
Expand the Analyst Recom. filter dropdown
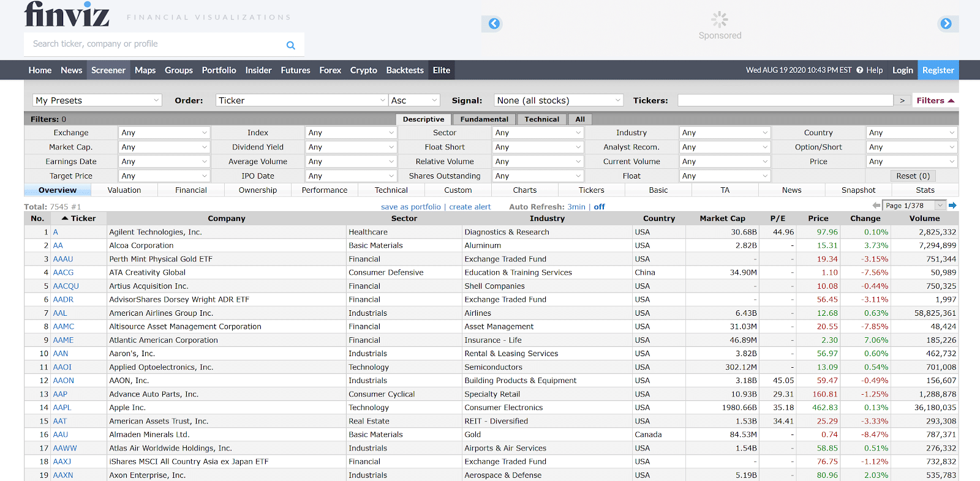(725, 147)
